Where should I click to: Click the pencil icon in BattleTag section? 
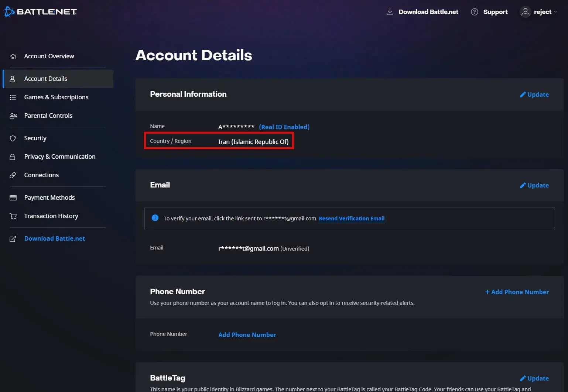pos(523,378)
